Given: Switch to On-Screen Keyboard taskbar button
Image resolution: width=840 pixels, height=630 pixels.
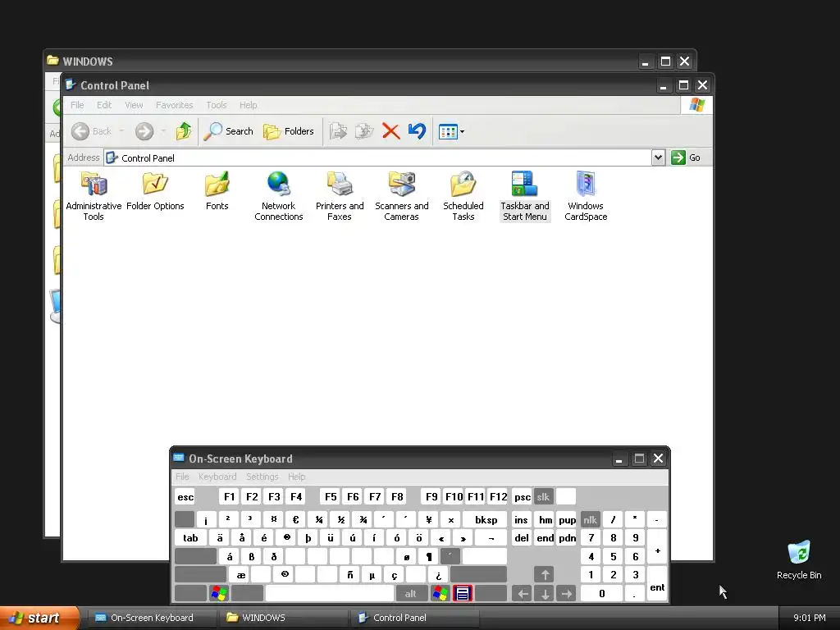Looking at the screenshot, I should tap(151, 618).
